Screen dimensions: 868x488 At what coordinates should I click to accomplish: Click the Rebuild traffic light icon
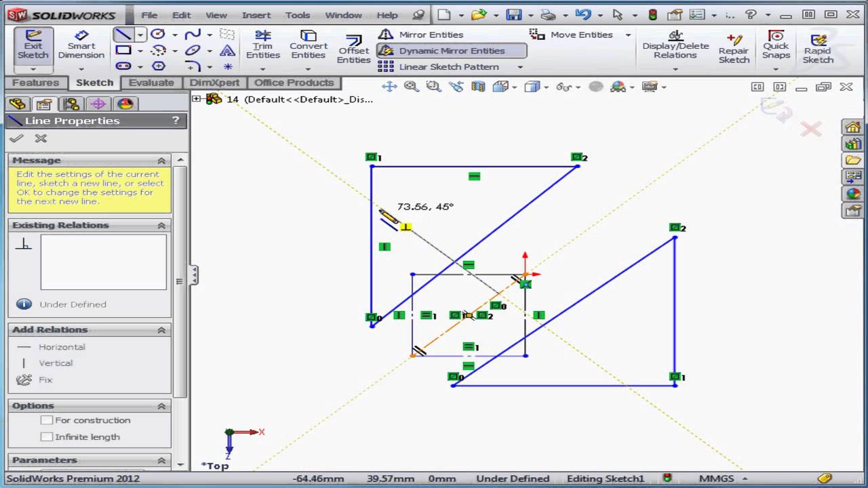coord(653,15)
